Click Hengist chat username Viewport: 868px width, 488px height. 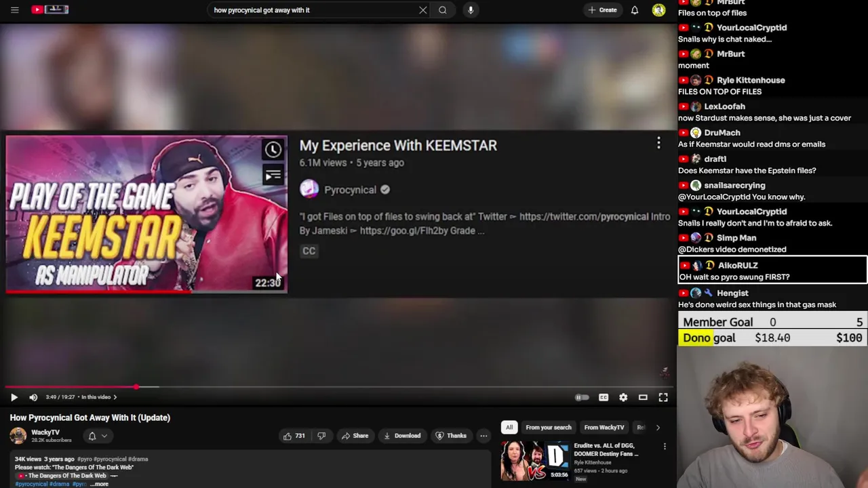pos(732,293)
